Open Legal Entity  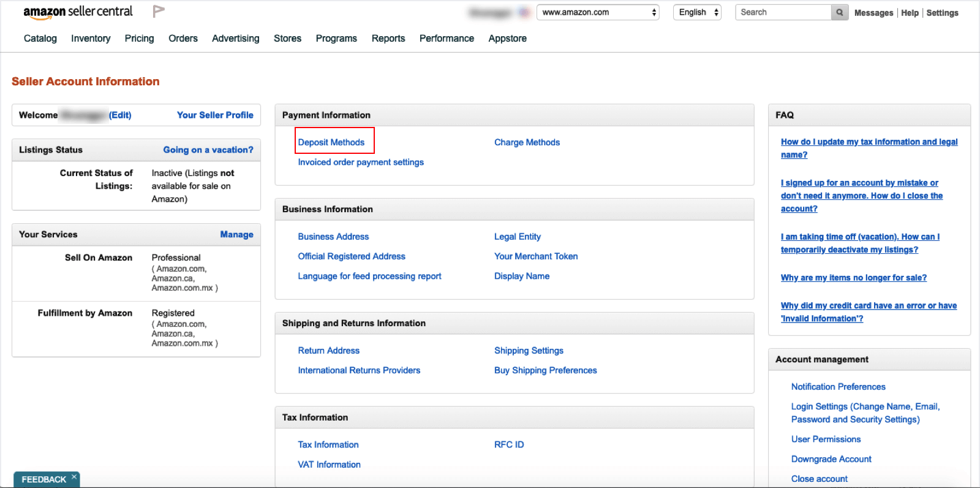pyautogui.click(x=518, y=237)
